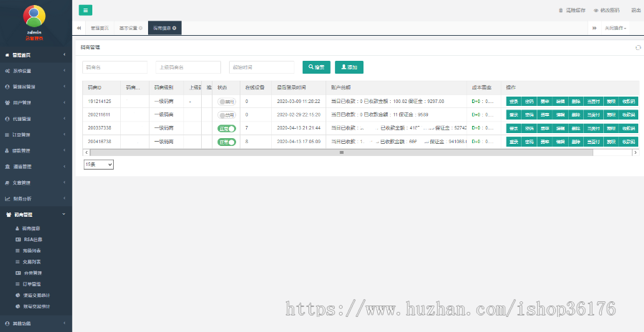Click the green add button with user icon
The image size is (644, 332).
349,67
